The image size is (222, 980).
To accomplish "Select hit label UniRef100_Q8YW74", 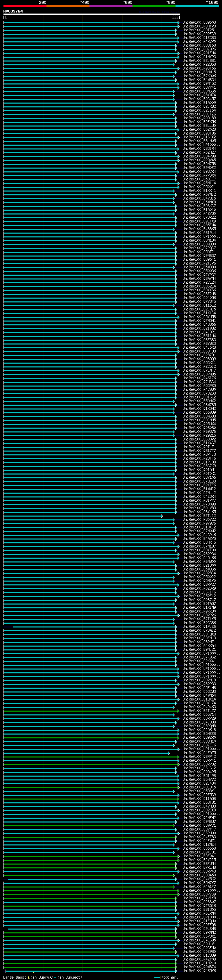I will 199,95.
